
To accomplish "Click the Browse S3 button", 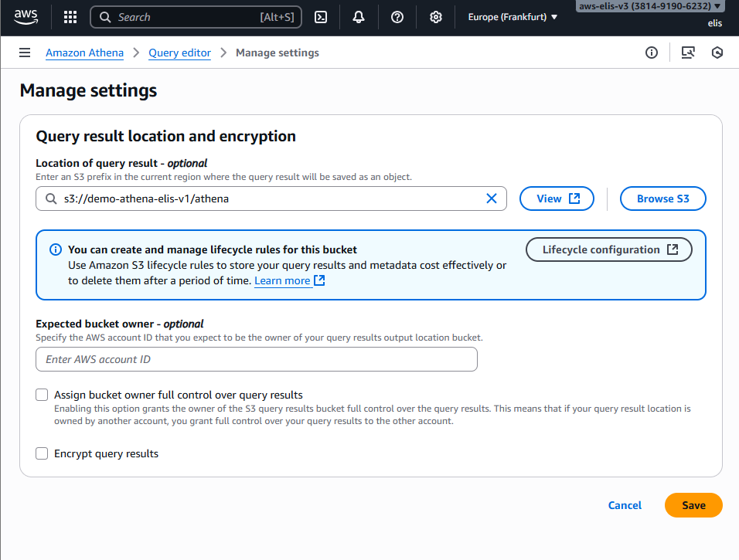I will (662, 199).
